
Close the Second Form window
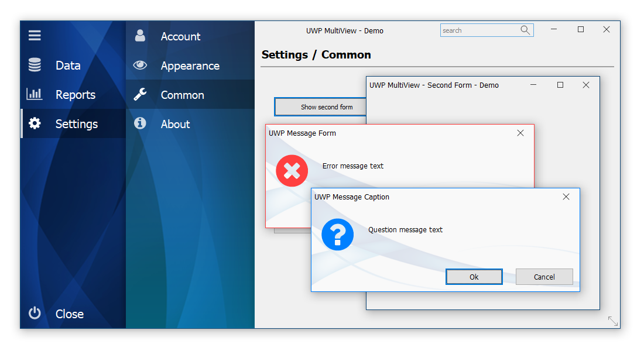(x=586, y=85)
